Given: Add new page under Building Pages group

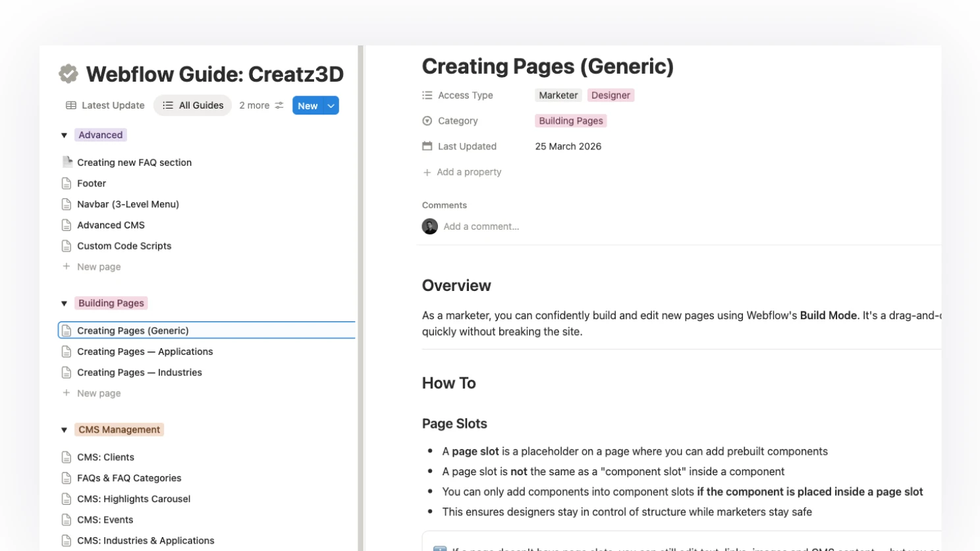Looking at the screenshot, I should pyautogui.click(x=92, y=393).
